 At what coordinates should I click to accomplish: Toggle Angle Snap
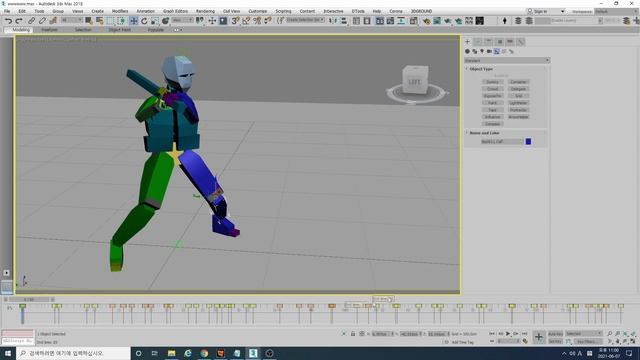[x=246, y=21]
